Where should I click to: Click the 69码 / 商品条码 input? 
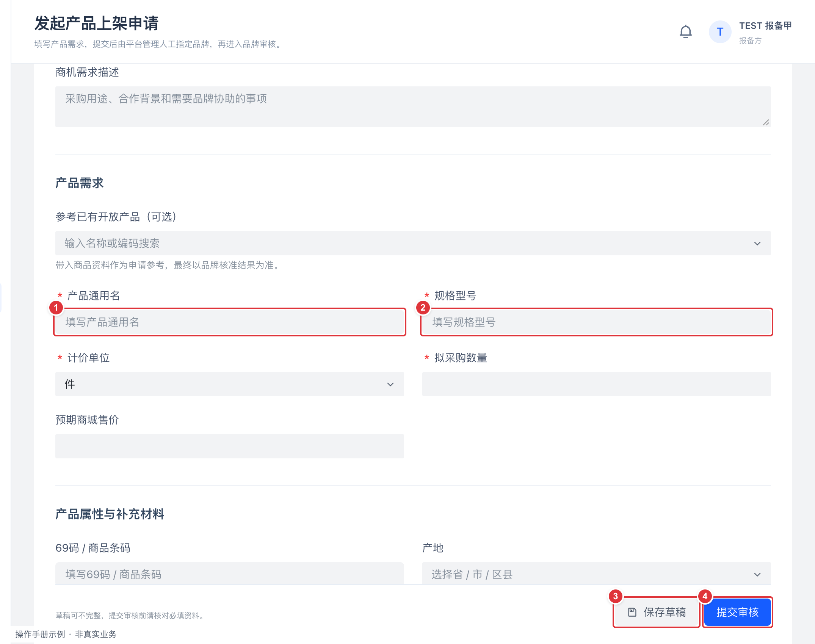(230, 574)
